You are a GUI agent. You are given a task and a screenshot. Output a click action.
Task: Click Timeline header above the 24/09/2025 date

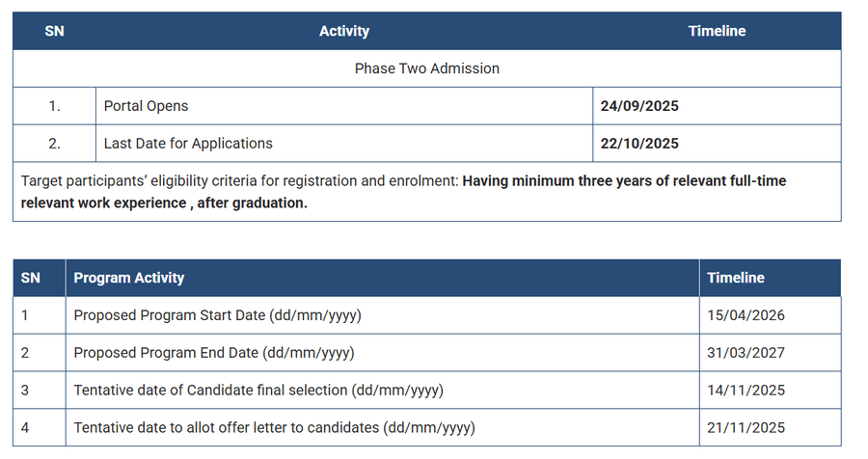point(717,31)
